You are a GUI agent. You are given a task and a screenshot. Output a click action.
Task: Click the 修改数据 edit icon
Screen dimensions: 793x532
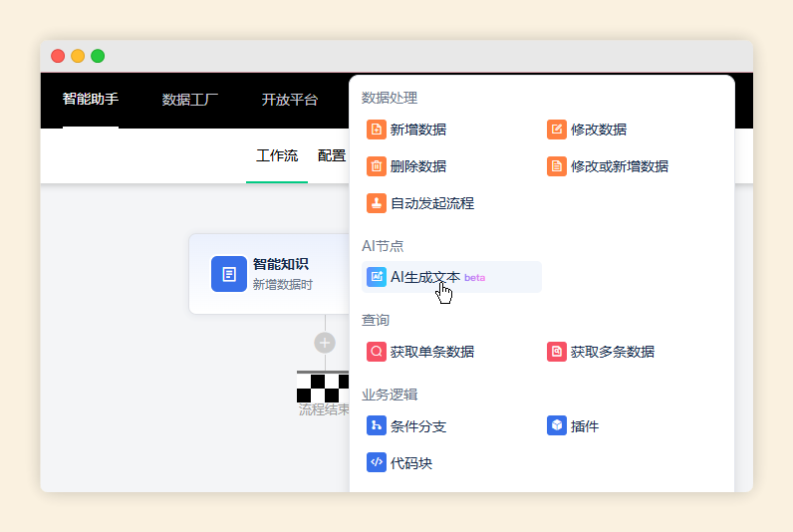pos(557,130)
